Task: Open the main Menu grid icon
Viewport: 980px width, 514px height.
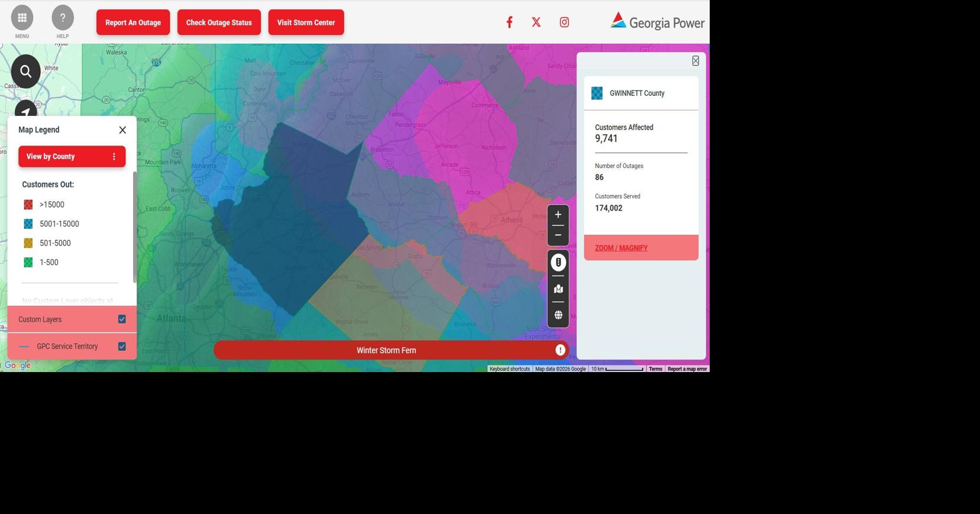Action: point(22,18)
